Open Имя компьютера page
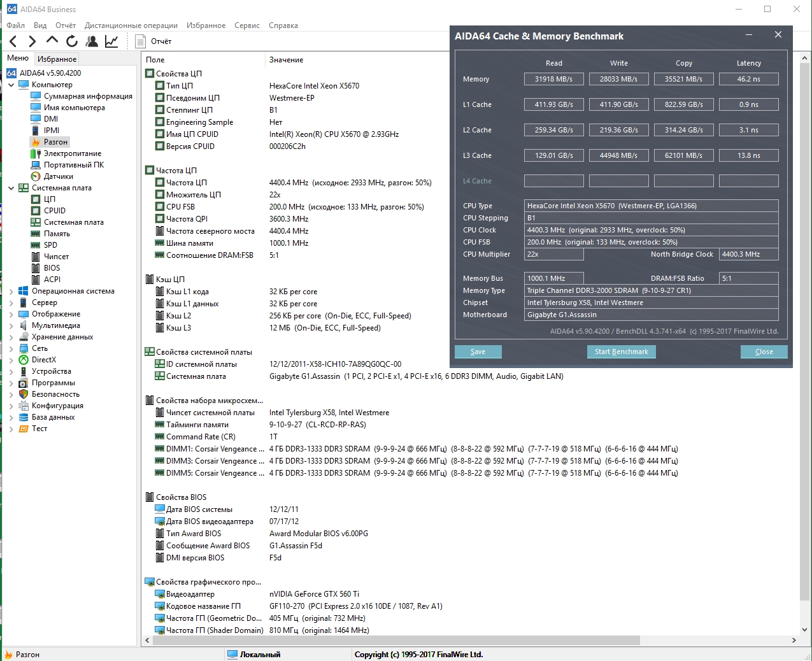Screen dimensions: 812x661 (75, 108)
